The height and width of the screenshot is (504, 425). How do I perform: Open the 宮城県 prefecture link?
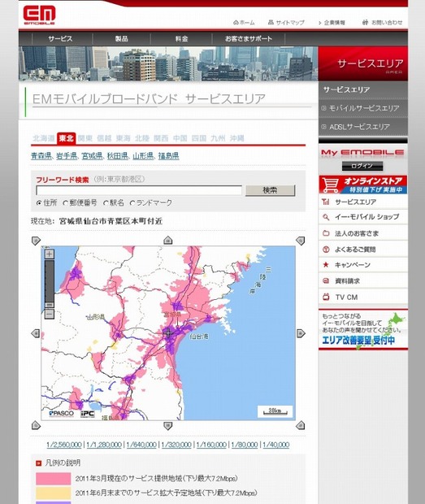92,156
